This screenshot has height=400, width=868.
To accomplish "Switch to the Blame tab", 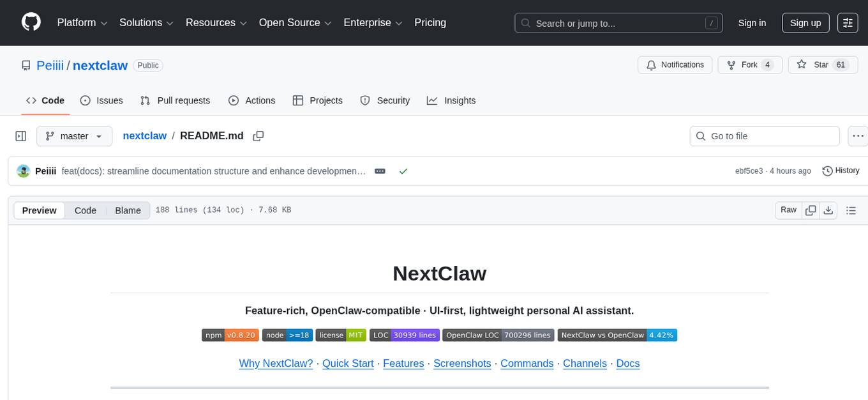I will click(128, 210).
